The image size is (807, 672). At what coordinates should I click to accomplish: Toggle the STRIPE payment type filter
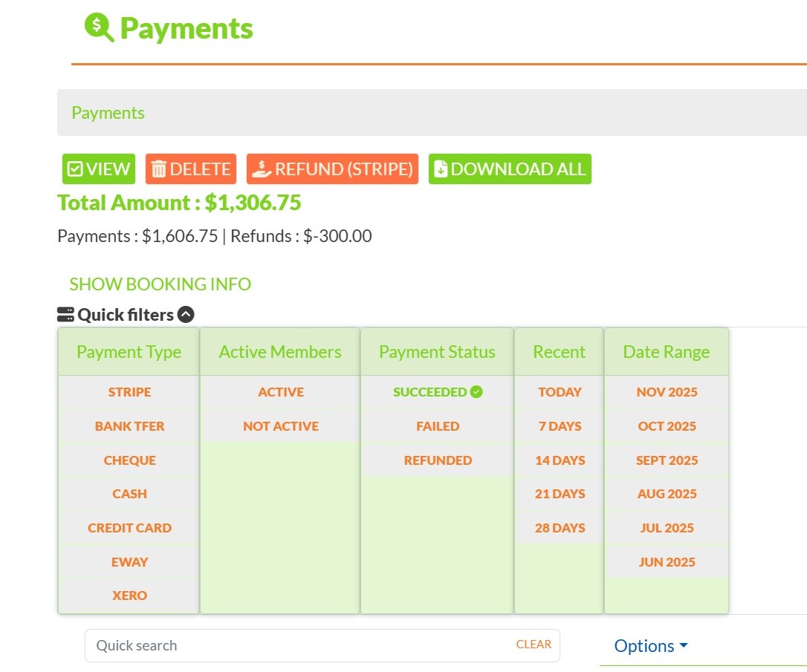click(129, 392)
